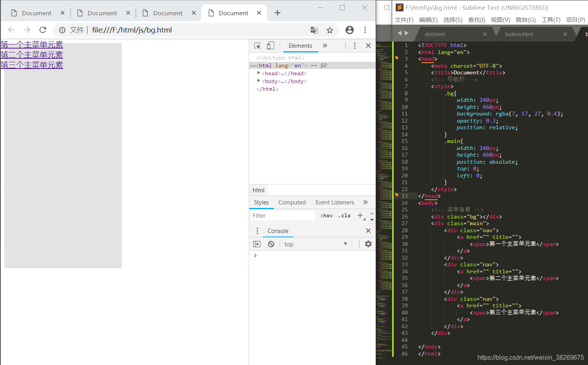Viewport: 588px width, 365px height.
Task: Bookmark this page with the star icon
Action: tap(330, 30)
